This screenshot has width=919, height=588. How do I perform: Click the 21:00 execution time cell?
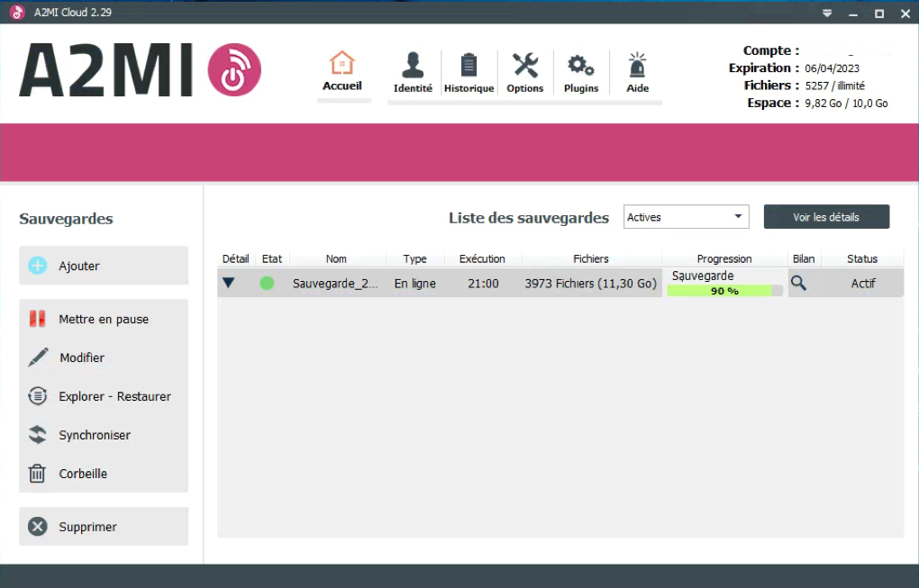(484, 284)
